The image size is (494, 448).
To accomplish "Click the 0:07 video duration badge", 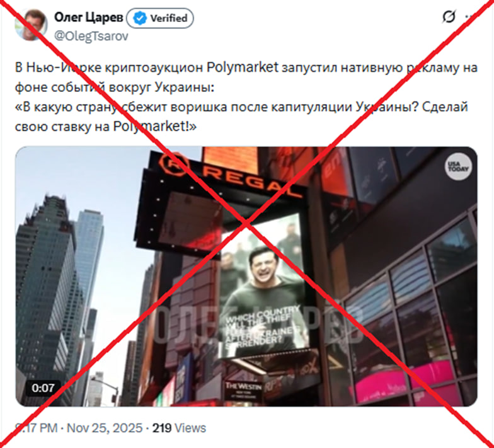I will pos(43,388).
